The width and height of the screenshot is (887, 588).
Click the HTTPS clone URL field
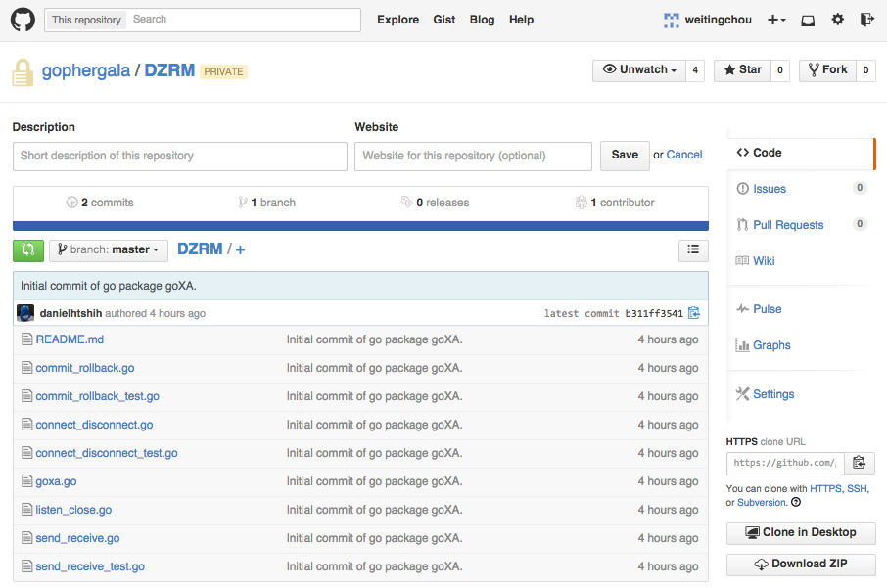(x=785, y=463)
